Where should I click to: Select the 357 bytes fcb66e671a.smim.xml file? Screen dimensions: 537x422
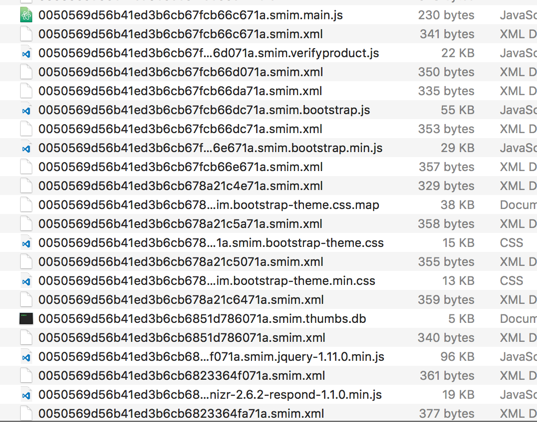[x=268, y=167]
